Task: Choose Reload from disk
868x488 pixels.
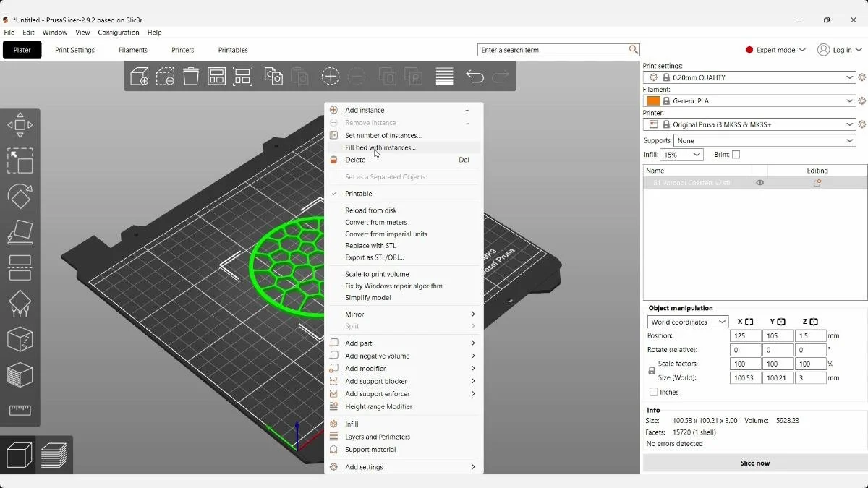Action: click(403, 210)
